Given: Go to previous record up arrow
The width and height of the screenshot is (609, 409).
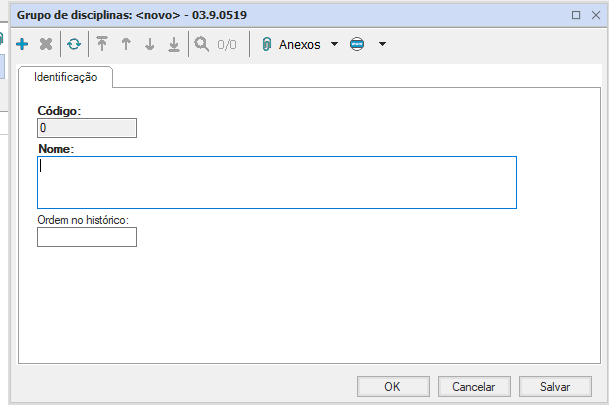Looking at the screenshot, I should tap(125, 45).
